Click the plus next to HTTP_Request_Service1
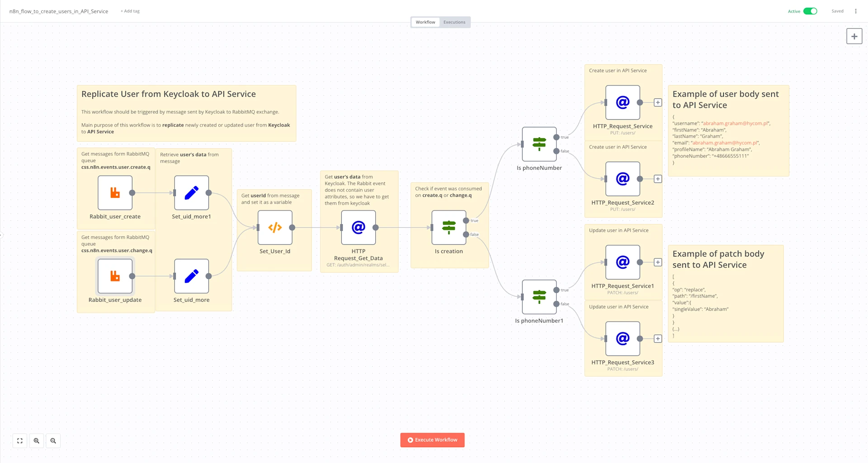Image resolution: width=868 pixels, height=463 pixels. click(x=658, y=262)
